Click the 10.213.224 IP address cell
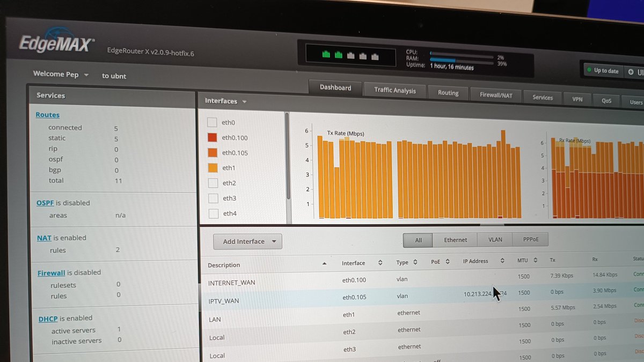Viewport: 644px width, 362px height. 485,293
